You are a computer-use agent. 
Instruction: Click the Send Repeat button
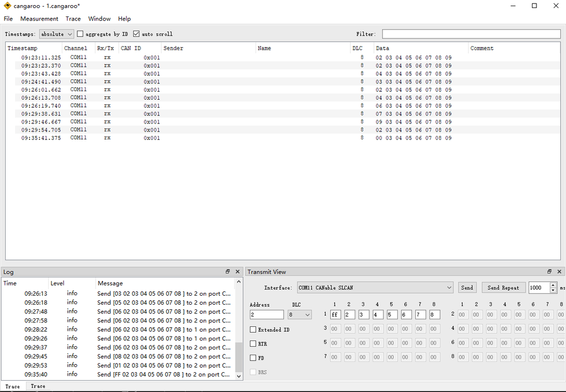(503, 288)
